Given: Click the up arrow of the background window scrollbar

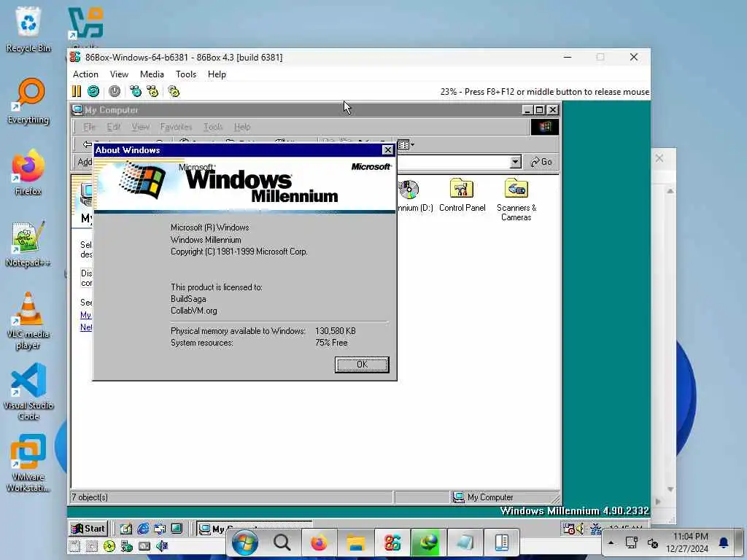Looking at the screenshot, I should tap(670, 191).
